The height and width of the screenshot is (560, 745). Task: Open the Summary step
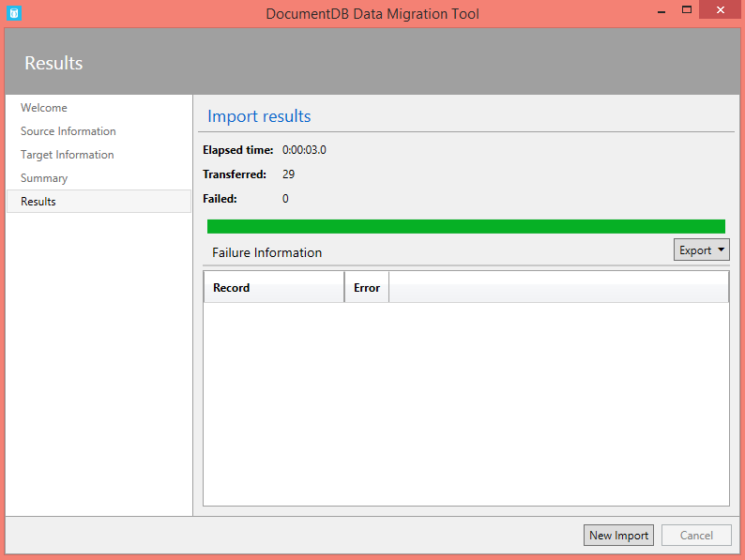[x=44, y=178]
